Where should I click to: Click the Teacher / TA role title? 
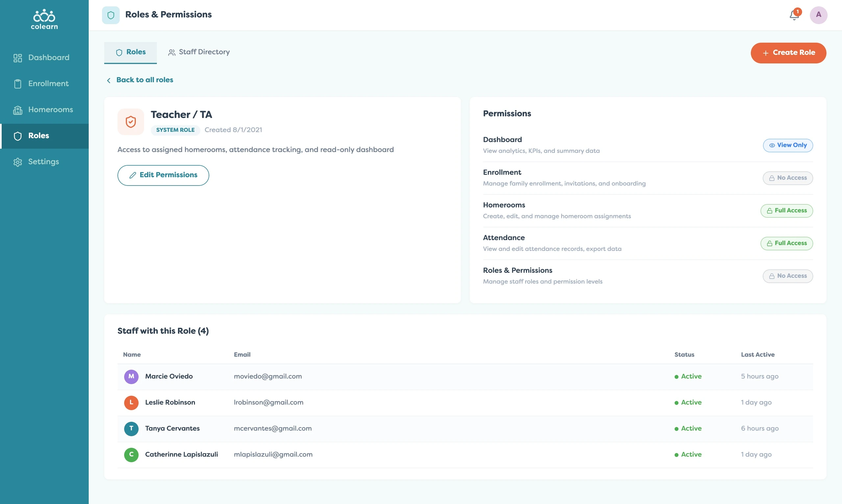tap(181, 115)
